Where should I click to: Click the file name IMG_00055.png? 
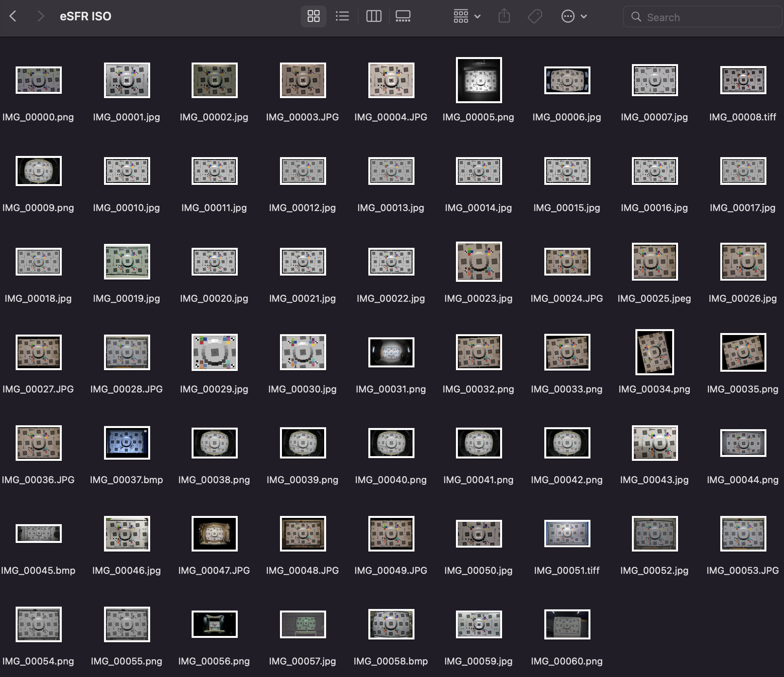[127, 661]
